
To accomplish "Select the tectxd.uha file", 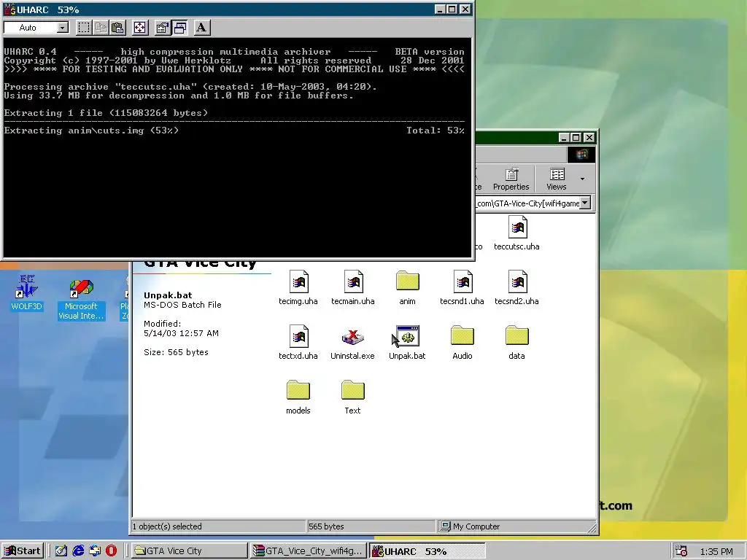I will 298,343.
